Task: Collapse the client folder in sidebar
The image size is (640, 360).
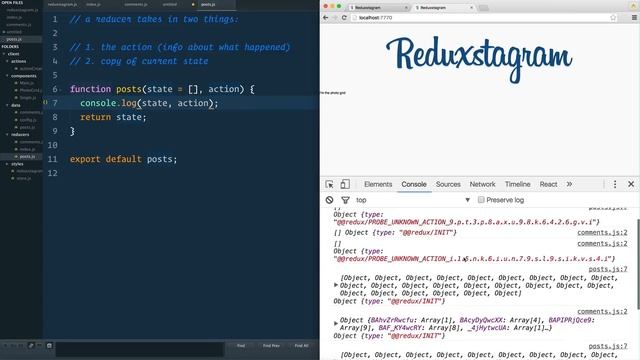Action: pos(4,54)
